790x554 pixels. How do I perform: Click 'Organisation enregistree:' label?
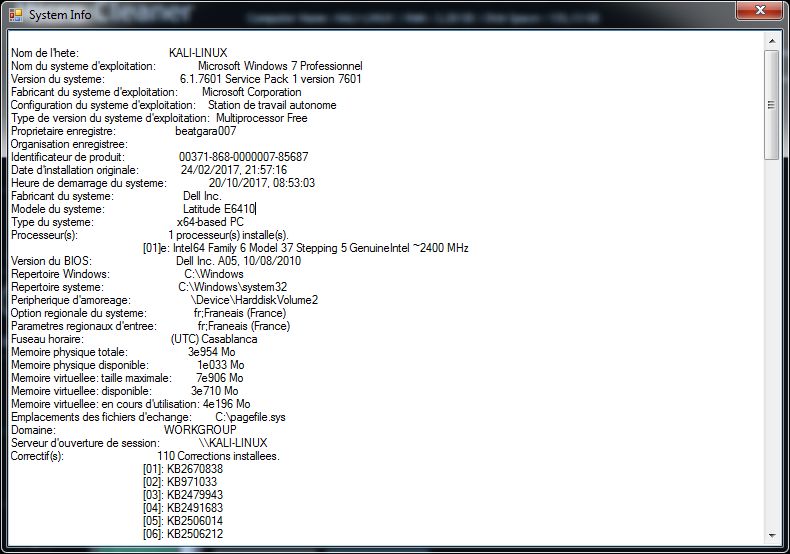70,144
